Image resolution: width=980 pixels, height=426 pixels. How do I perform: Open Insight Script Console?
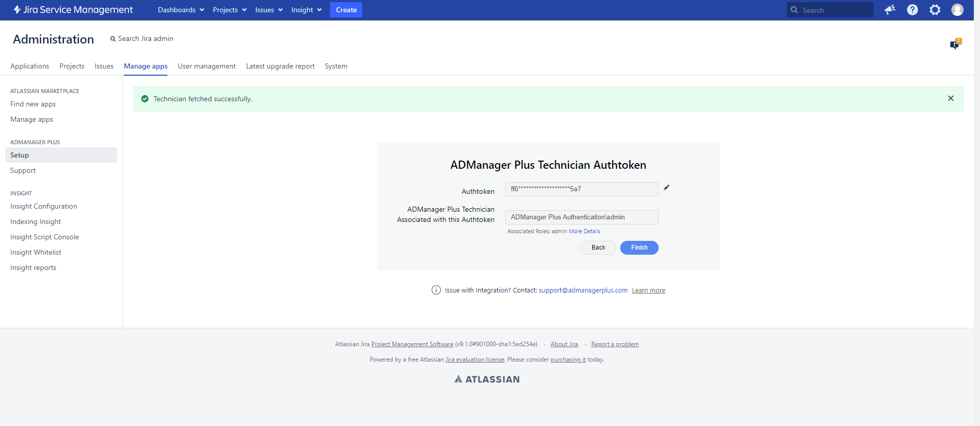(45, 237)
